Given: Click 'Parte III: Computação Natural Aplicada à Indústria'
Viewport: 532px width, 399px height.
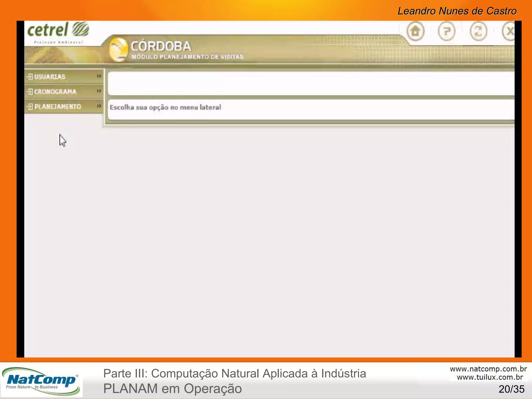Looking at the screenshot, I should (x=235, y=374).
